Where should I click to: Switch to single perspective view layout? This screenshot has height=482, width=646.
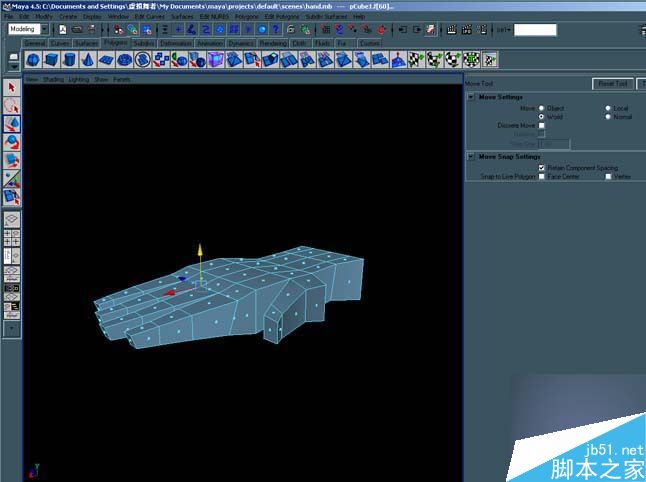coord(12,219)
